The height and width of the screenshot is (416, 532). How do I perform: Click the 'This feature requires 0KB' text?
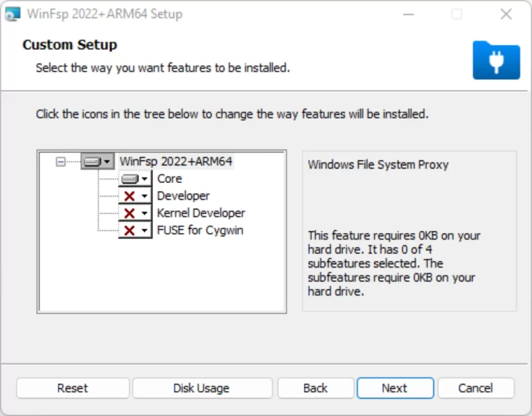click(394, 263)
